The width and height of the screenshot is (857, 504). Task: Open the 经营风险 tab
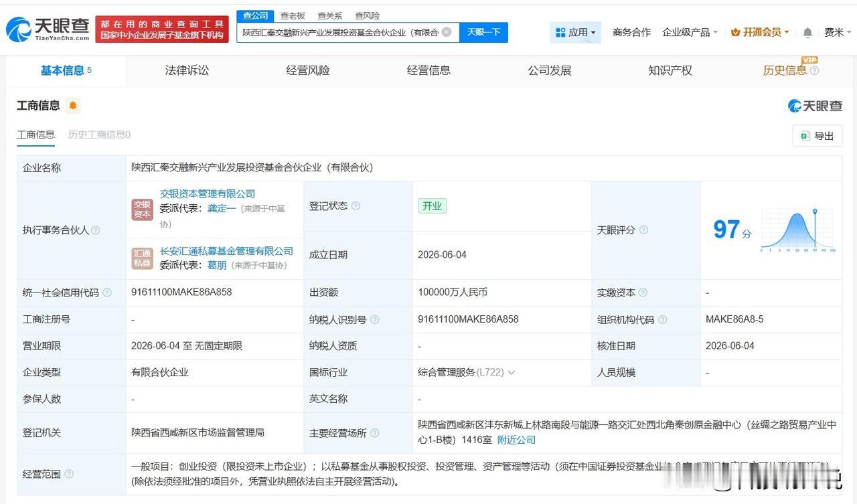[x=308, y=70]
